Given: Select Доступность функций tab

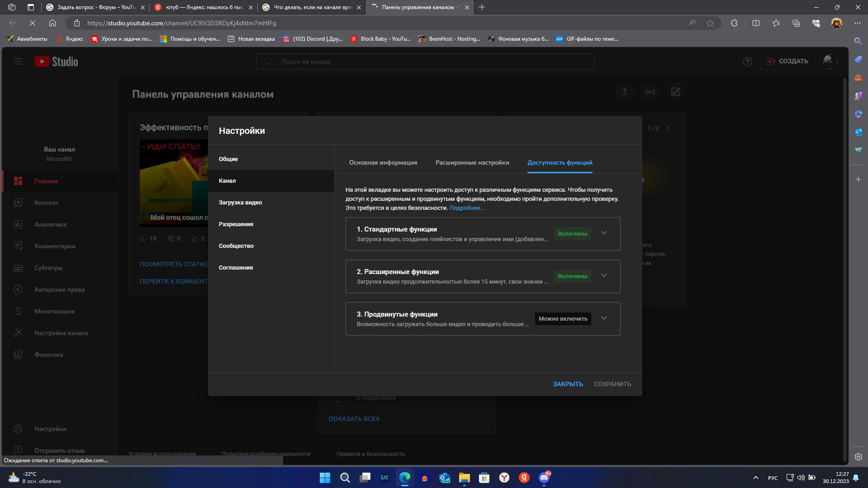Looking at the screenshot, I should tap(560, 163).
